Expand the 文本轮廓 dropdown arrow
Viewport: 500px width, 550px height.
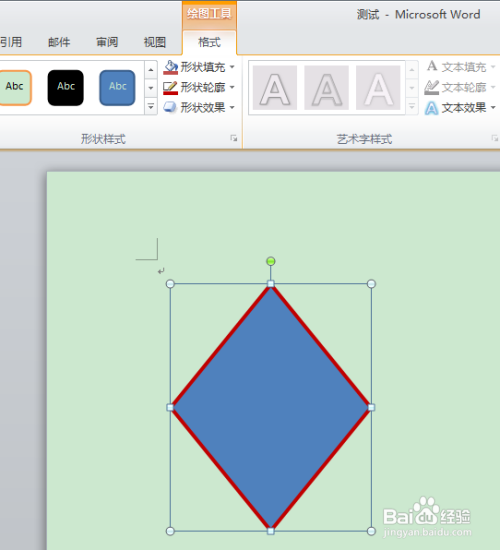pyautogui.click(x=493, y=87)
